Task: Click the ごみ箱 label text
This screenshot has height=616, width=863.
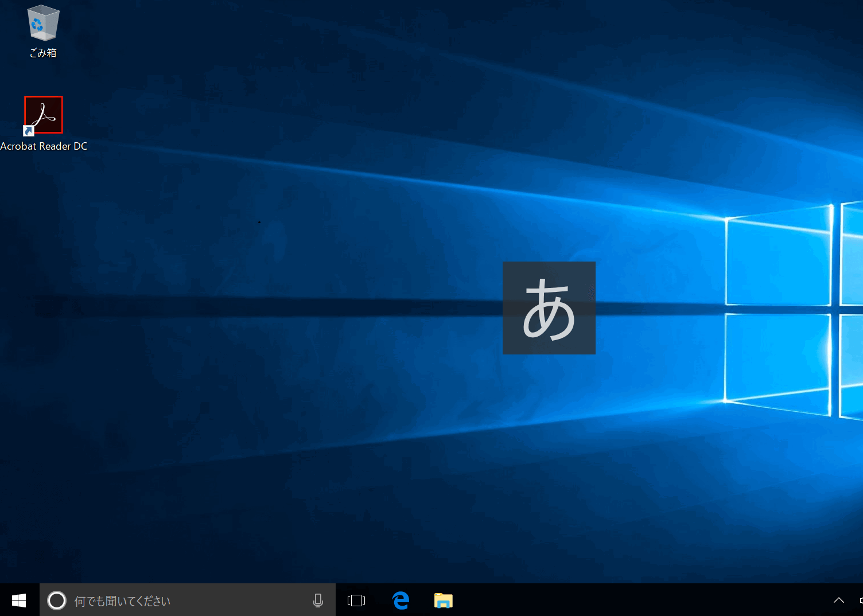Action: coord(43,53)
